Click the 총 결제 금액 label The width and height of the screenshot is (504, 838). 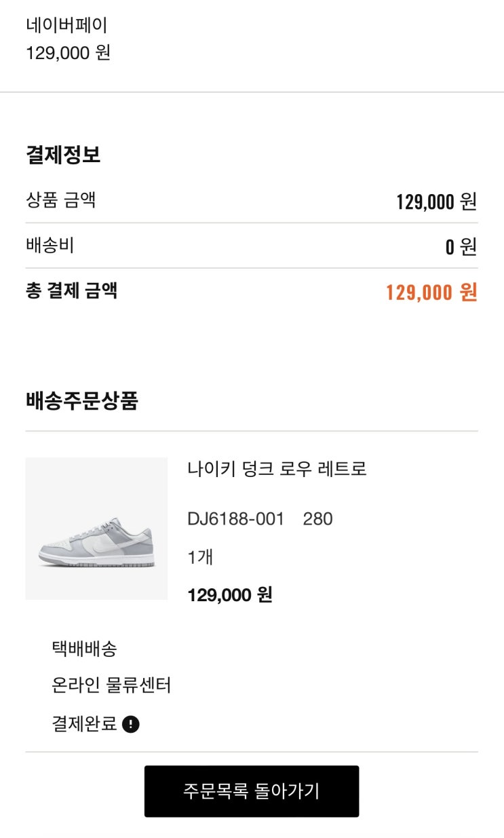(x=71, y=290)
